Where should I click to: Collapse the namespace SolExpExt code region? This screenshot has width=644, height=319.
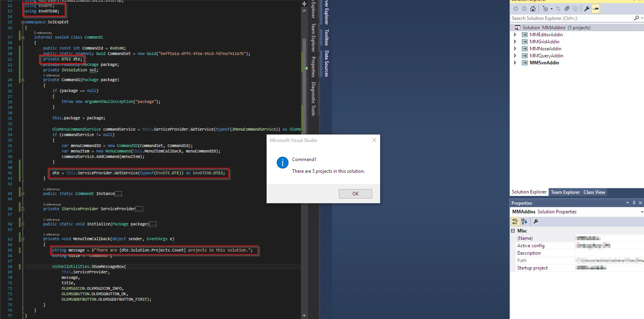tap(23, 22)
